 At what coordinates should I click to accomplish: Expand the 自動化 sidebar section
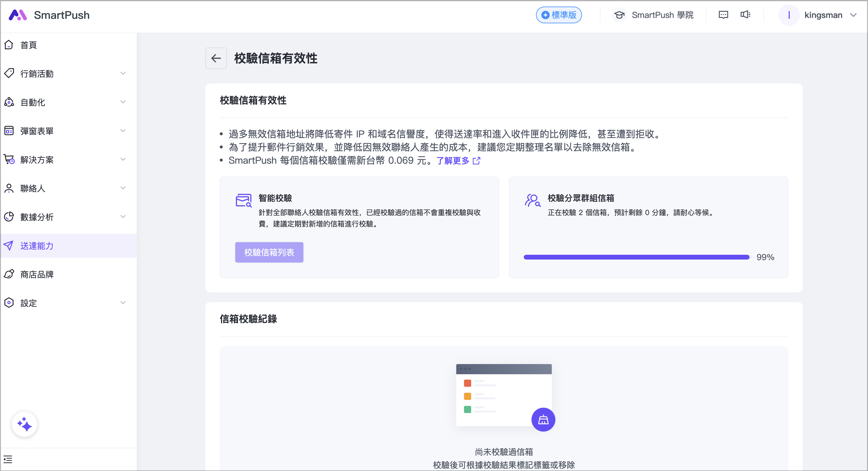pyautogui.click(x=123, y=102)
